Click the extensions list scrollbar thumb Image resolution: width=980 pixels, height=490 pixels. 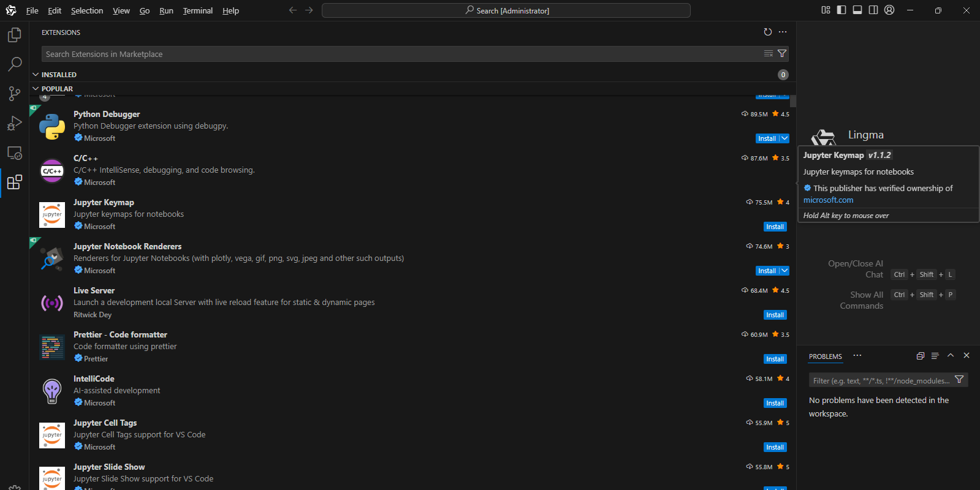click(793, 101)
